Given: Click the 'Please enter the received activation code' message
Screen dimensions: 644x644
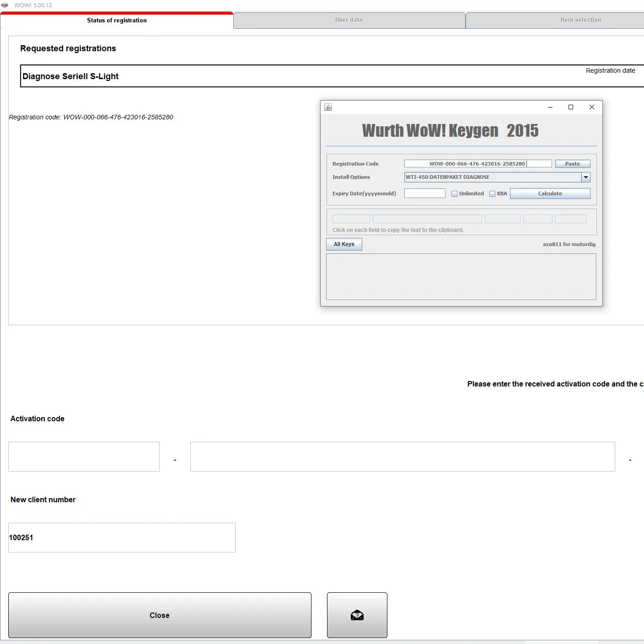Looking at the screenshot, I should click(x=555, y=384).
